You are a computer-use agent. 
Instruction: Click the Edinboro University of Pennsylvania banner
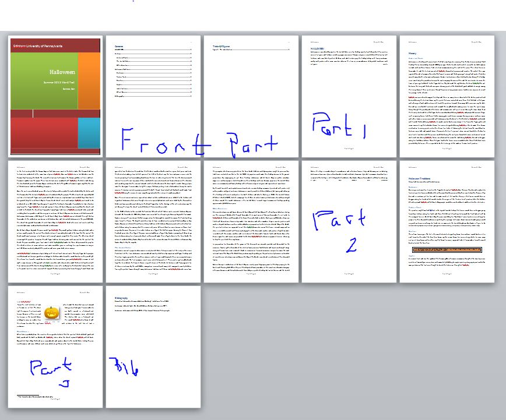click(x=56, y=45)
